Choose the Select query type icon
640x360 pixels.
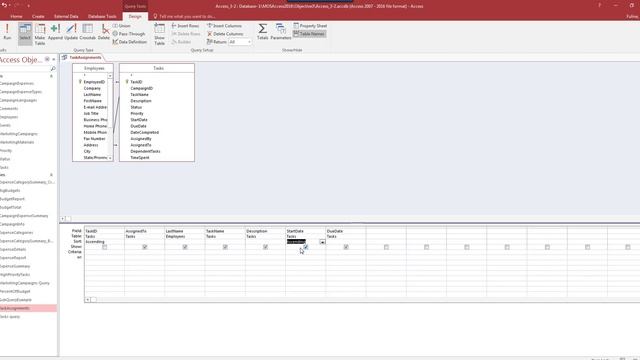[x=25, y=33]
